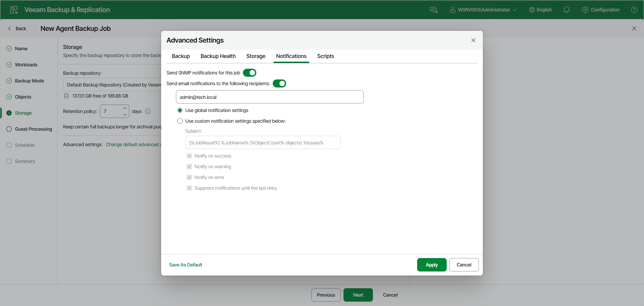Click the Name step checkmark icon
This screenshot has height=306, width=644.
(9, 49)
